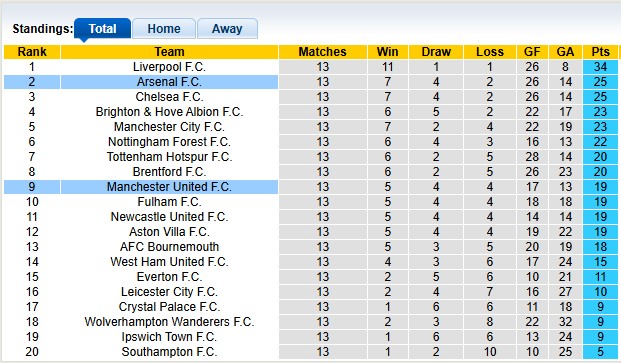Open Manchester City F.C. entry
Viewport: 621px width, 363px height.
point(170,127)
